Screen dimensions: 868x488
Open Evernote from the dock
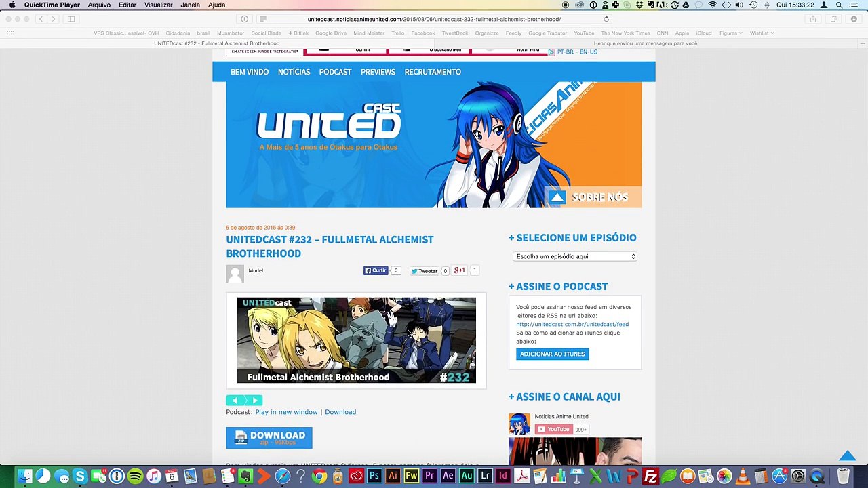pyautogui.click(x=245, y=476)
